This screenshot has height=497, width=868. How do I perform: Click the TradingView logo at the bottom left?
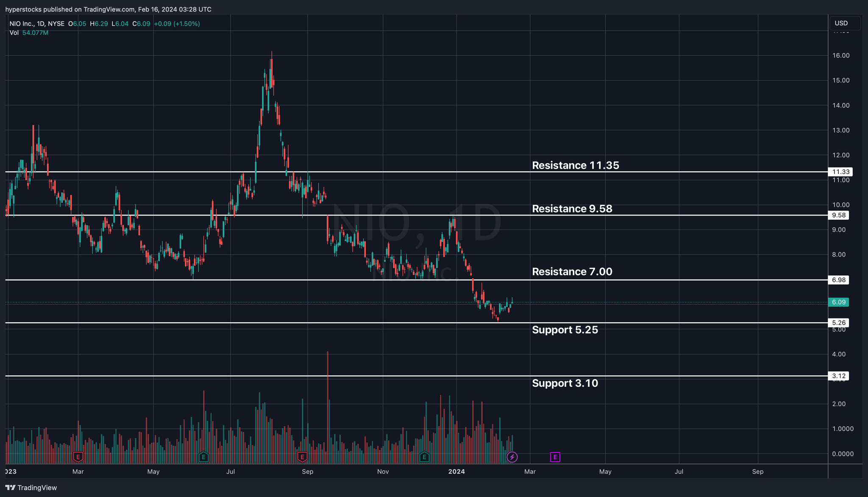pos(31,488)
